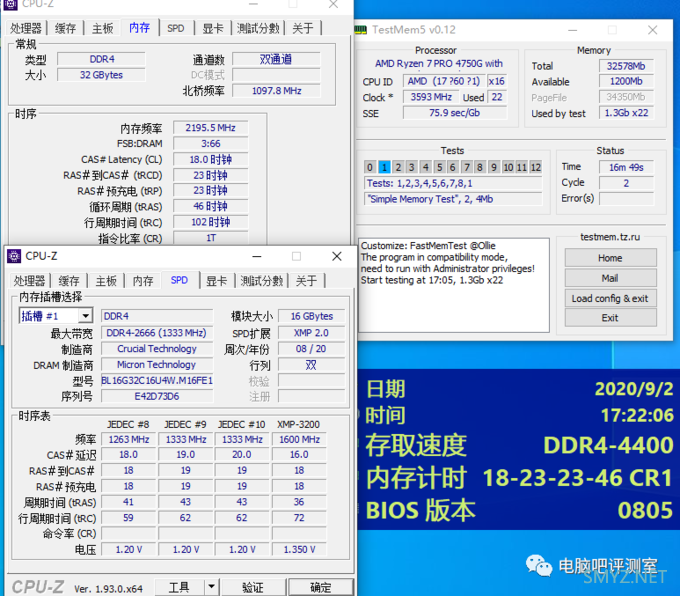The width and height of the screenshot is (680, 596).
Task: Select 内存 tab in back CPU-Z window
Action: pos(140,28)
